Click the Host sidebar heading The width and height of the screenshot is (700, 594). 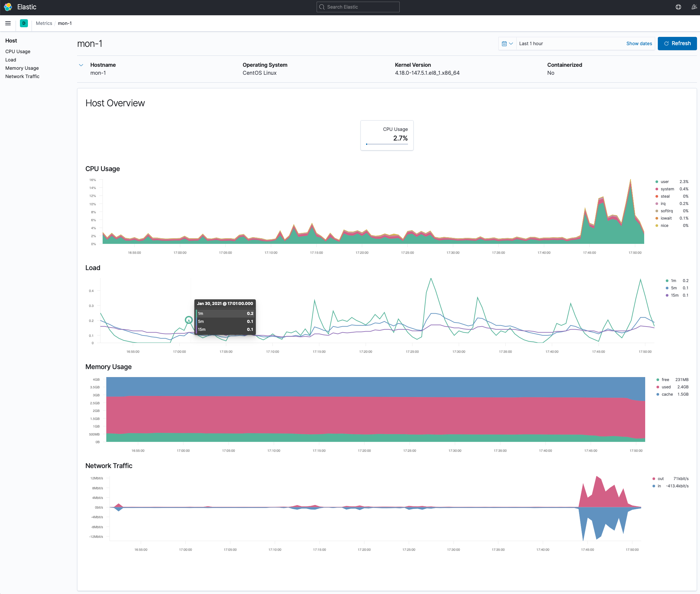click(x=11, y=41)
